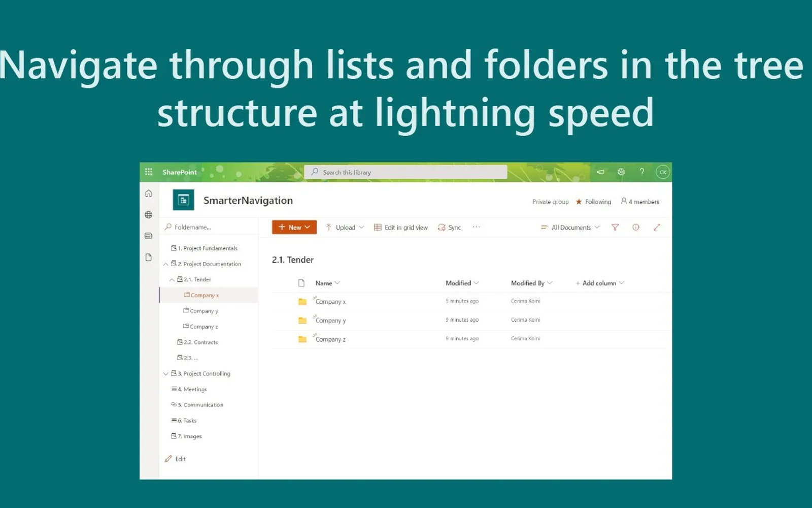Open the Company y folder name in the file list
This screenshot has height=508, width=812.
pyautogui.click(x=330, y=321)
